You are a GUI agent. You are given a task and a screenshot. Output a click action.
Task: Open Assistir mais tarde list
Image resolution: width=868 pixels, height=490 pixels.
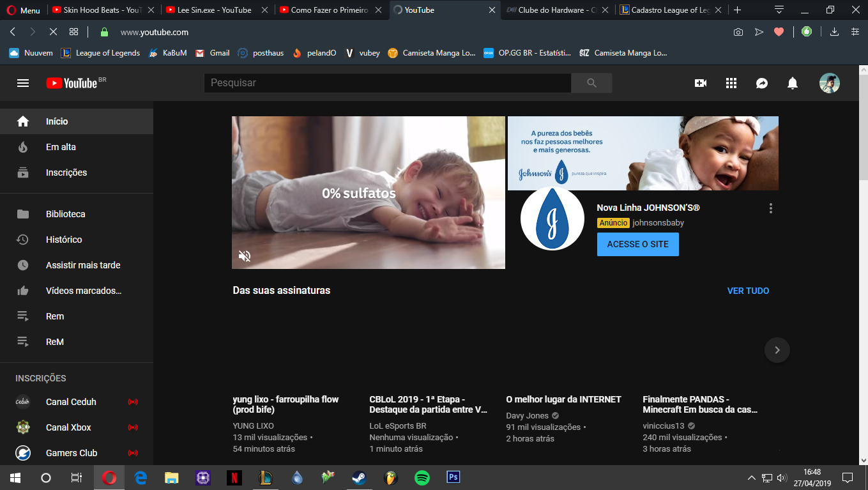77,265
